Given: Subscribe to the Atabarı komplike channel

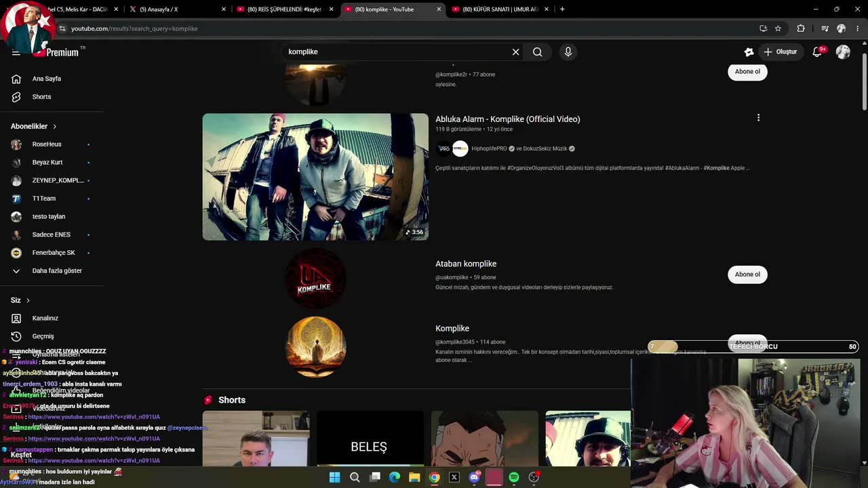Looking at the screenshot, I should click(x=747, y=274).
